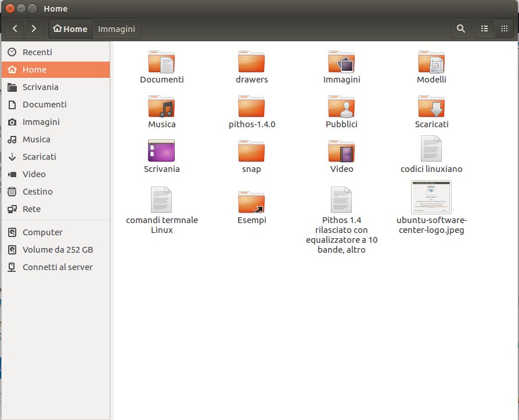
Task: Click the Immagini breadcrumb in path bar
Action: (x=116, y=28)
